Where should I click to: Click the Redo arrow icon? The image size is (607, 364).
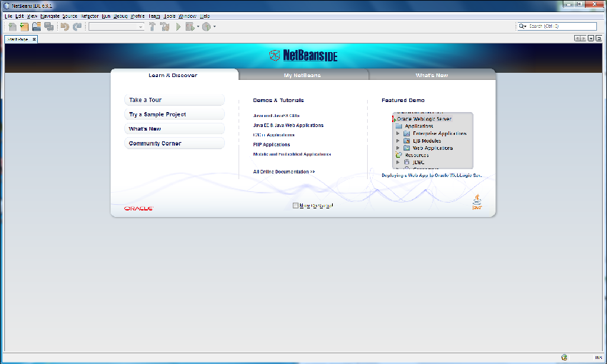click(77, 26)
